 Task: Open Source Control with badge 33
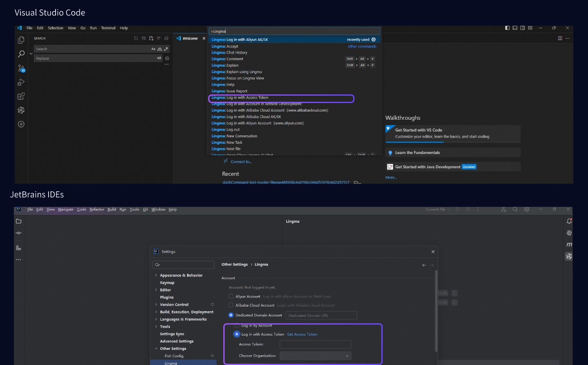pyautogui.click(x=21, y=68)
